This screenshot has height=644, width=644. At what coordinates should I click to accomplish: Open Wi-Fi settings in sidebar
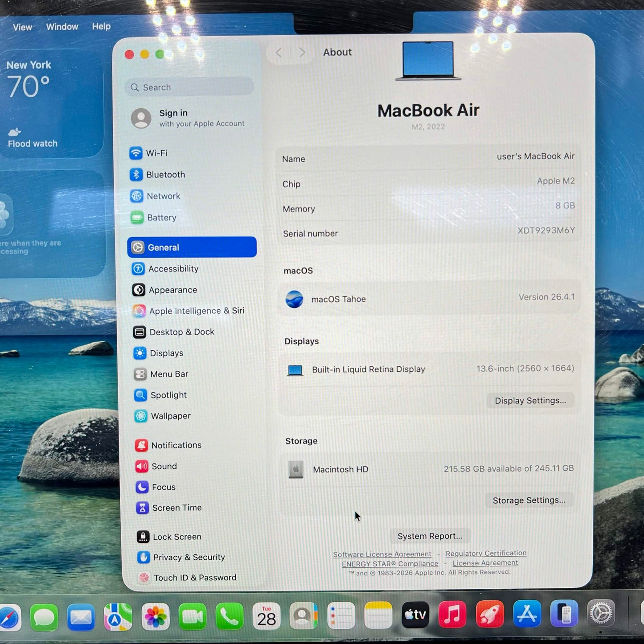click(148, 153)
